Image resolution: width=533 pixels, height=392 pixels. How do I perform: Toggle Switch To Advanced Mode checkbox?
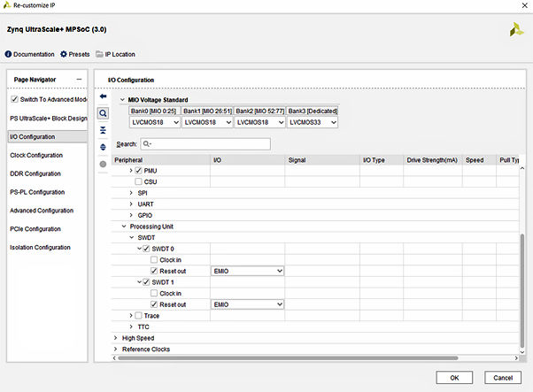coord(14,99)
